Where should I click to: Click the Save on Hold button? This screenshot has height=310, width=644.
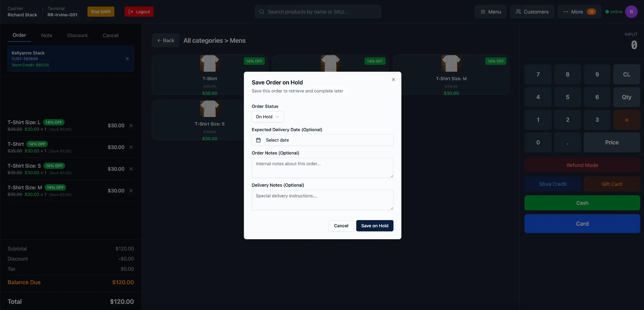point(375,226)
